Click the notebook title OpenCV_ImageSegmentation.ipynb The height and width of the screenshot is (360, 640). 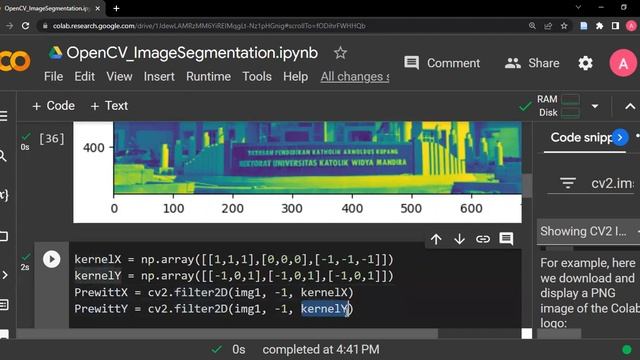(x=192, y=53)
